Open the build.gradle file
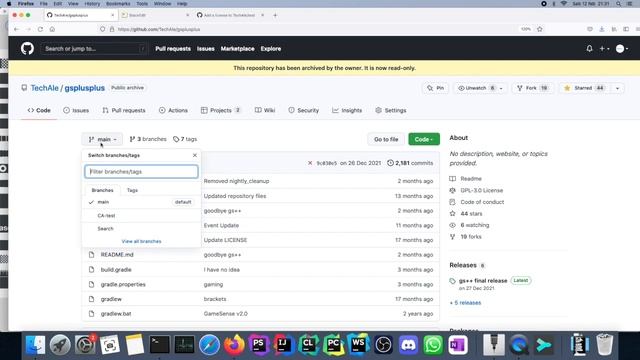Screen dimensions: 640x360 click(116, 269)
